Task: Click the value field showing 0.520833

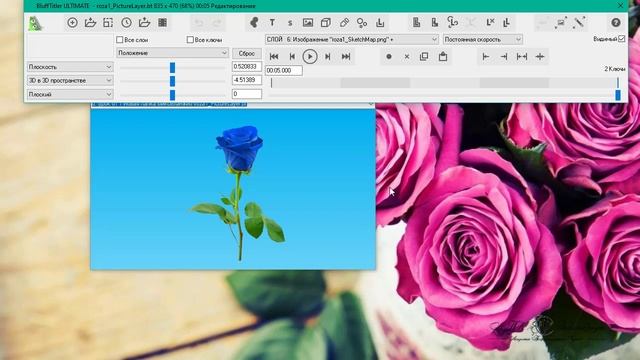Action: 247,67
